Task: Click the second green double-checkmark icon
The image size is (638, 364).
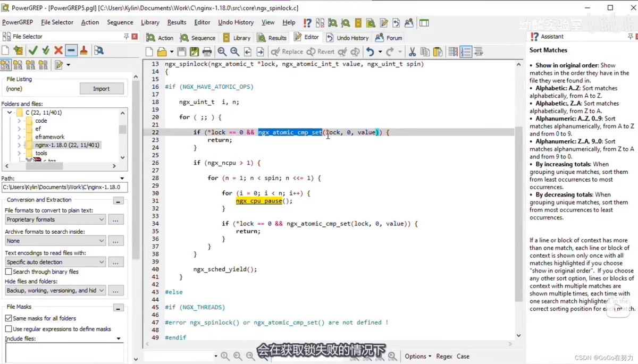Action: point(46,50)
